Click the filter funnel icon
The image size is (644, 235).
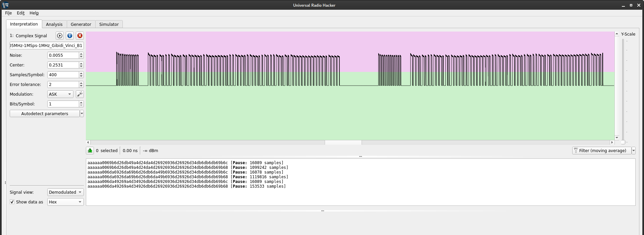tap(576, 151)
